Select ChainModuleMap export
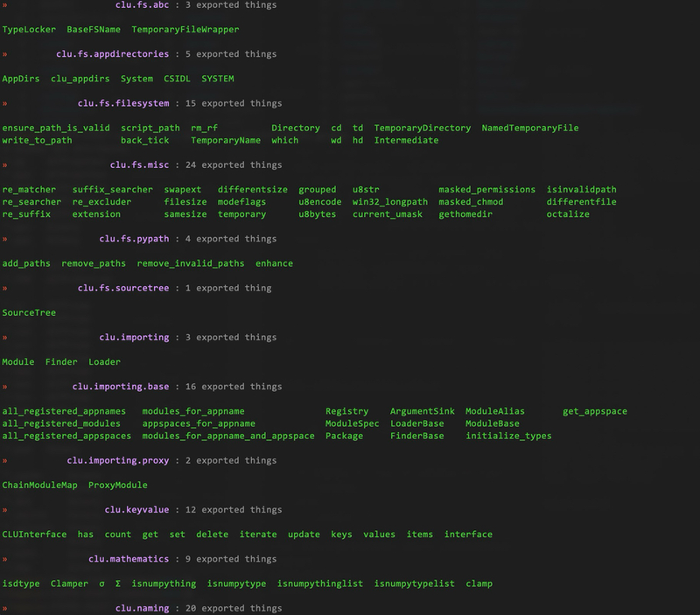700x615 pixels. [x=39, y=486]
